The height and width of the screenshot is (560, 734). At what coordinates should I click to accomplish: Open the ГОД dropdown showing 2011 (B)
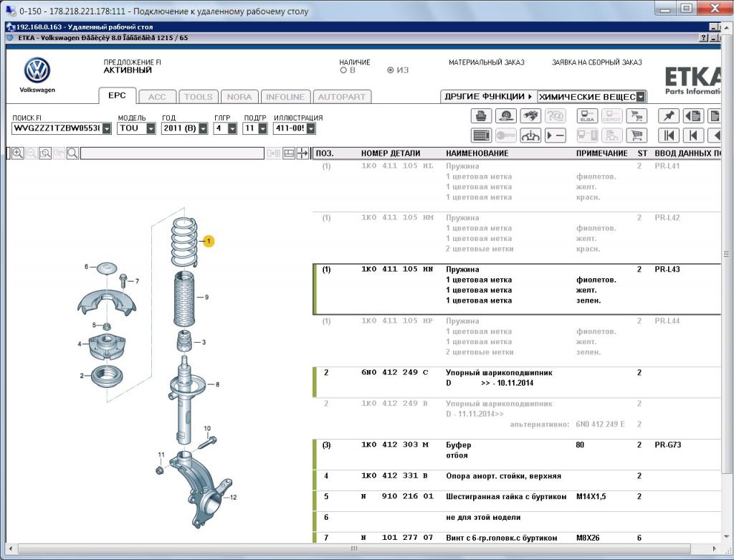pyautogui.click(x=203, y=128)
